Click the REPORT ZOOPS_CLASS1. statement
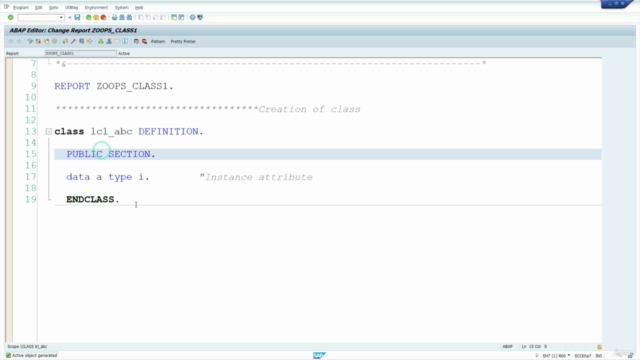Viewport: 640px width, 360px height. (x=114, y=86)
